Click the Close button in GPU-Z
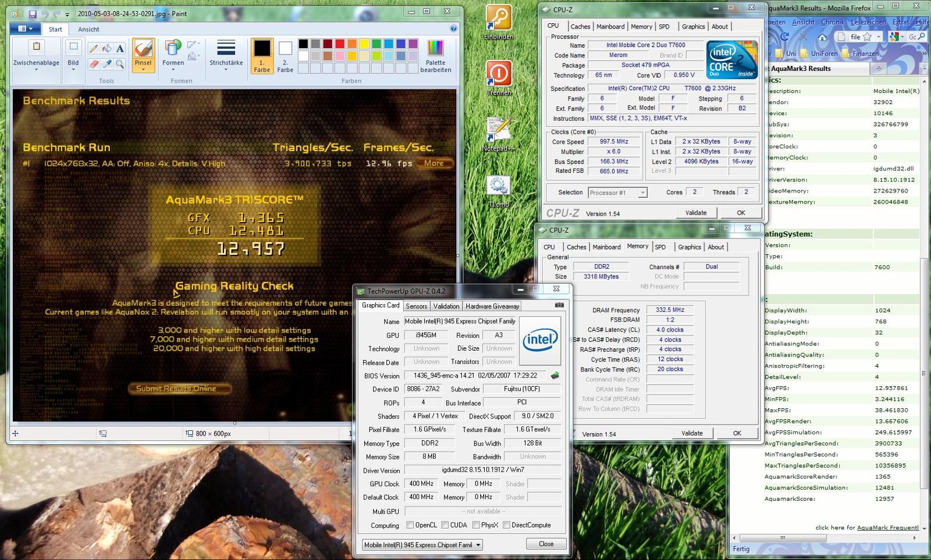Screen dimensions: 931x560 (546, 544)
